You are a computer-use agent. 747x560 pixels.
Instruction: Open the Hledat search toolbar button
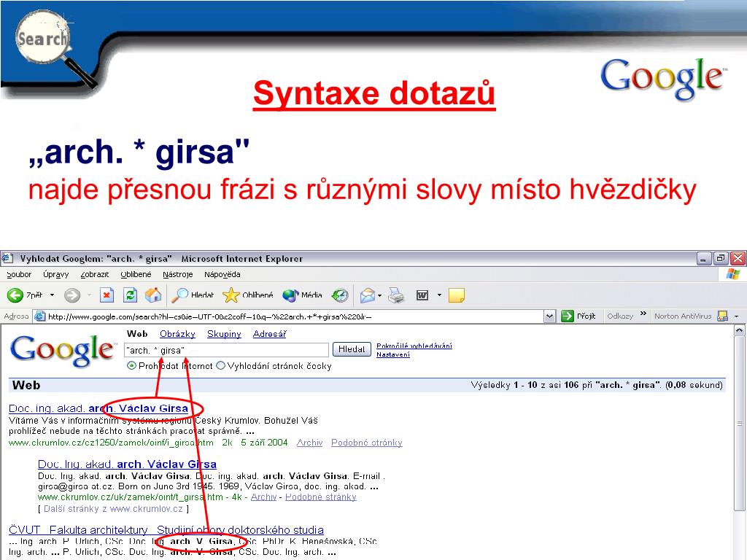[x=193, y=295]
